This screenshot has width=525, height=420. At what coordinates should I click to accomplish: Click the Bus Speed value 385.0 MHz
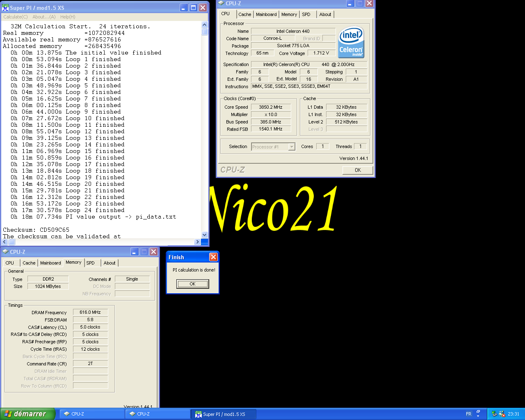271,122
